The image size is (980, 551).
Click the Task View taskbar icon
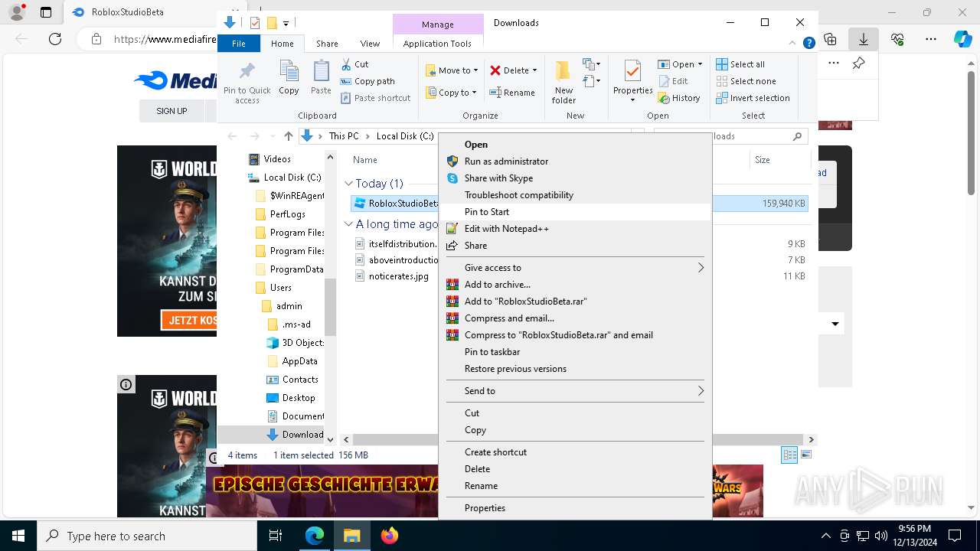tap(276, 536)
